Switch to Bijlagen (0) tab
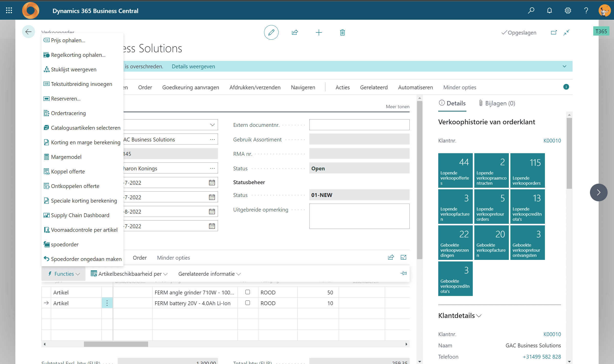Viewport: 614px width, 364px height. 497,103
